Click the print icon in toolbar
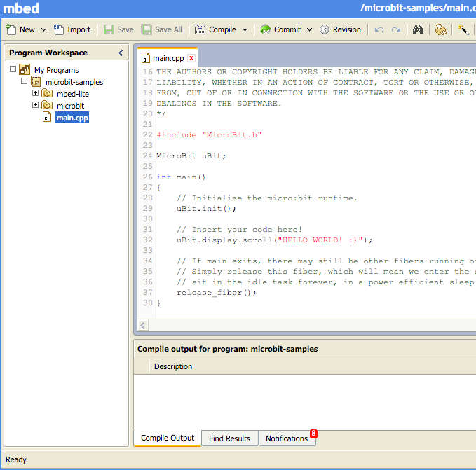Screen dimensions: 476x470 tap(440, 29)
